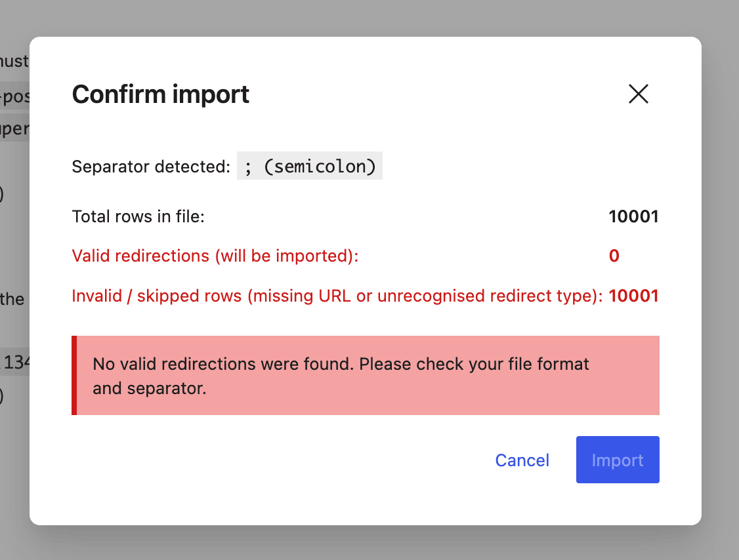Click the red accent bar of the warning
Image resolution: width=739 pixels, height=560 pixels.
pyautogui.click(x=74, y=375)
